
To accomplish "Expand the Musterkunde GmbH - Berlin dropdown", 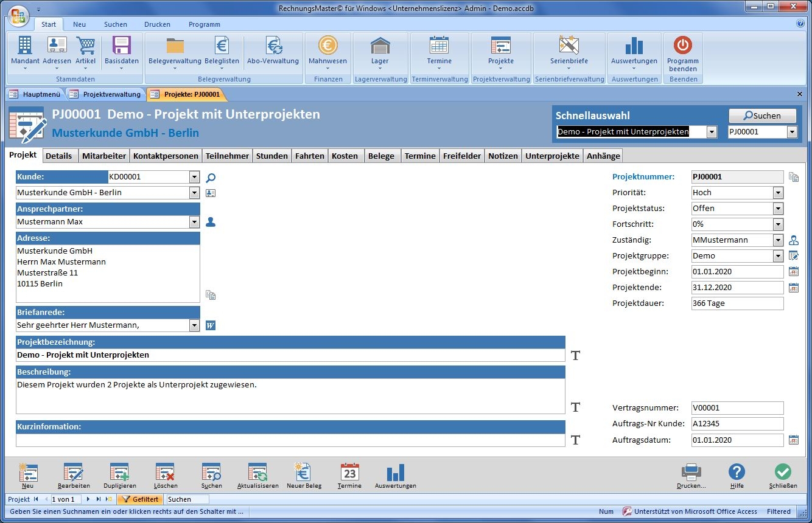I will pyautogui.click(x=194, y=193).
